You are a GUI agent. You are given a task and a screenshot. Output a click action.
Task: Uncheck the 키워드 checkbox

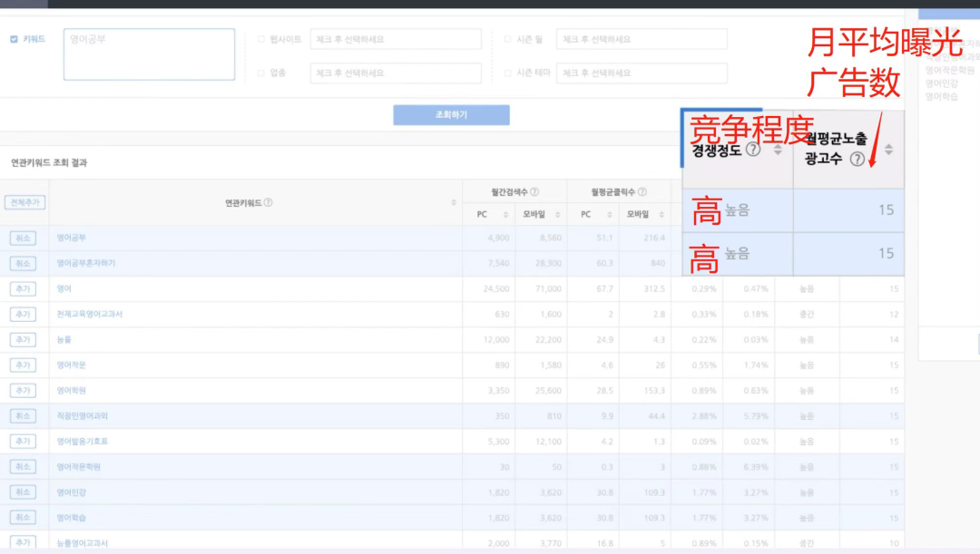pyautogui.click(x=14, y=39)
